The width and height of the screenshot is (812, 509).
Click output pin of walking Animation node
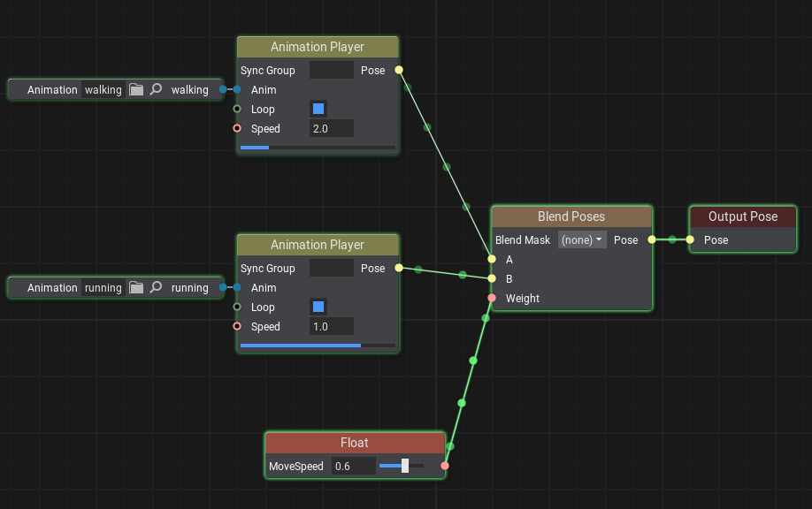point(223,89)
